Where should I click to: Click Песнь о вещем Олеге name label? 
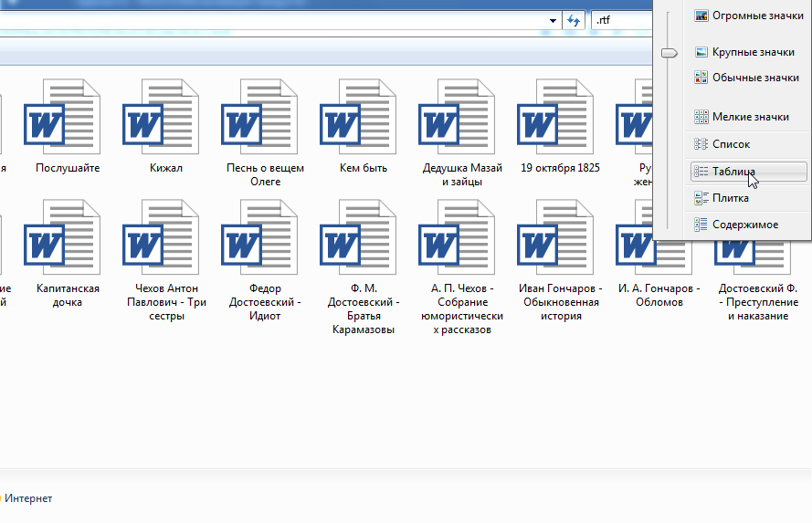[265, 175]
